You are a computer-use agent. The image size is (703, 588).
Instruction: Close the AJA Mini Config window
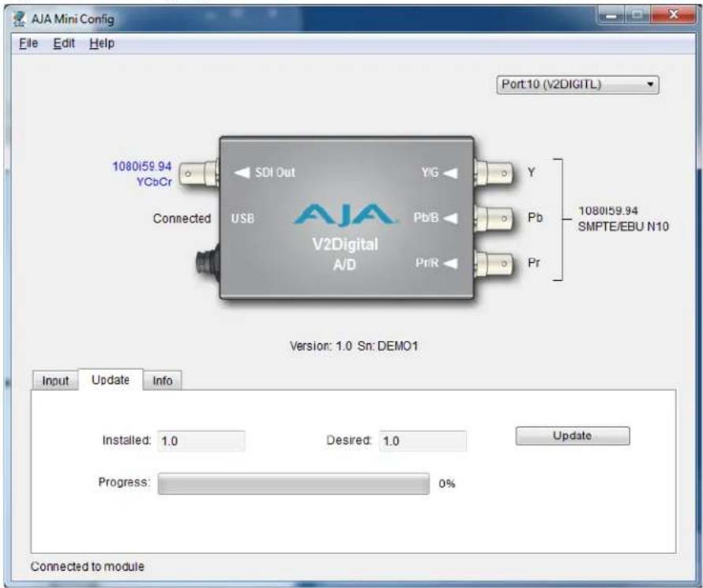coord(672,15)
